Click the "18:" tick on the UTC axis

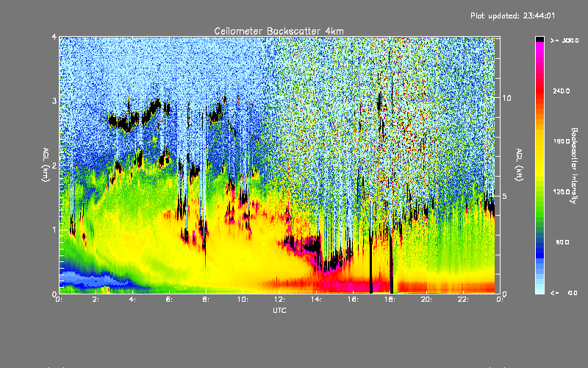point(390,300)
